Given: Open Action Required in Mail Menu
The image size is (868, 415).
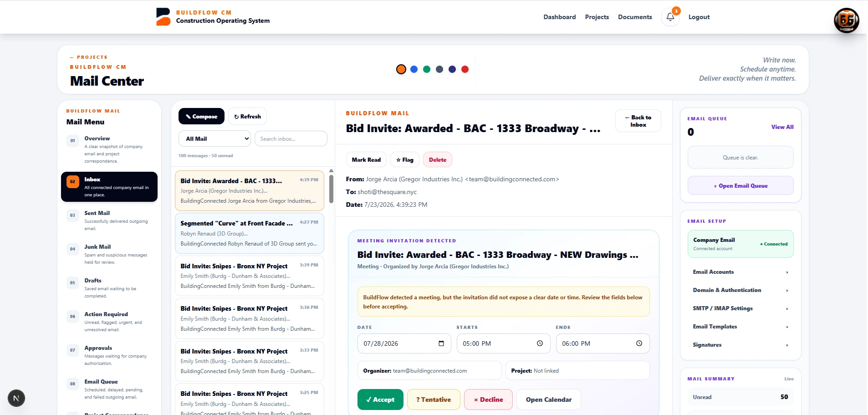Looking at the screenshot, I should (109, 322).
